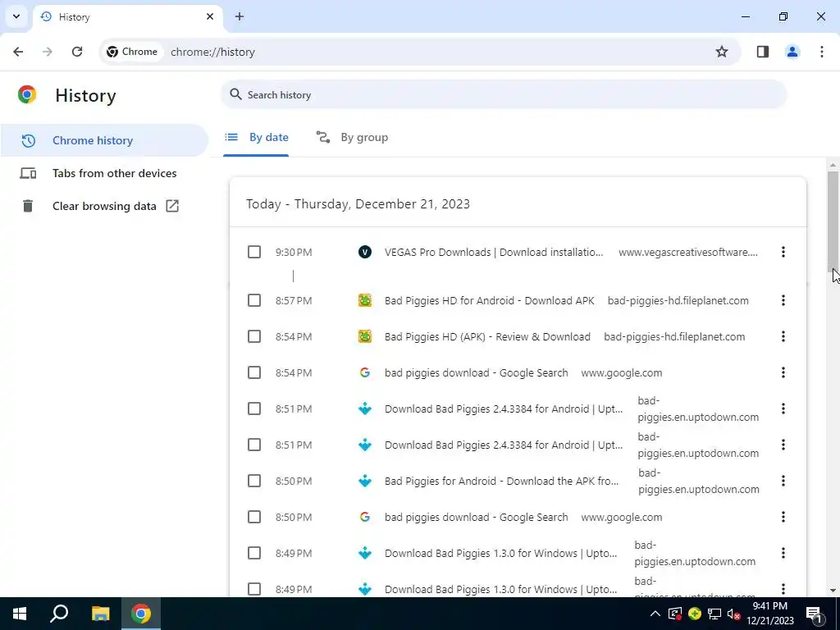Click the Uptodown favicon in the 8:50 PM row

[x=365, y=481]
